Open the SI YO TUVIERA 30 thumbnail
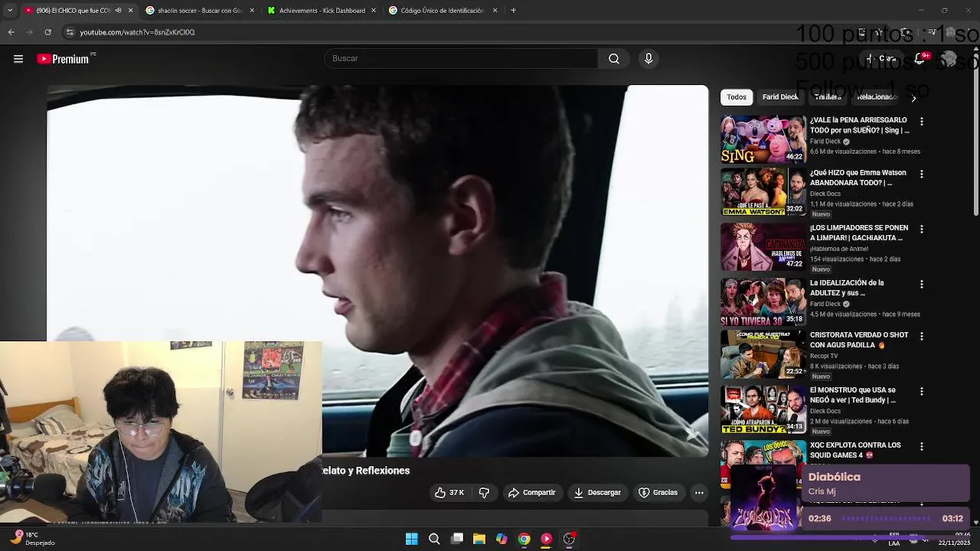The image size is (980, 551). [x=763, y=302]
